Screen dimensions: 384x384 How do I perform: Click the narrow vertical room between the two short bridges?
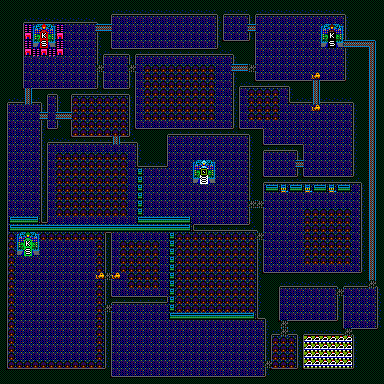(52, 112)
